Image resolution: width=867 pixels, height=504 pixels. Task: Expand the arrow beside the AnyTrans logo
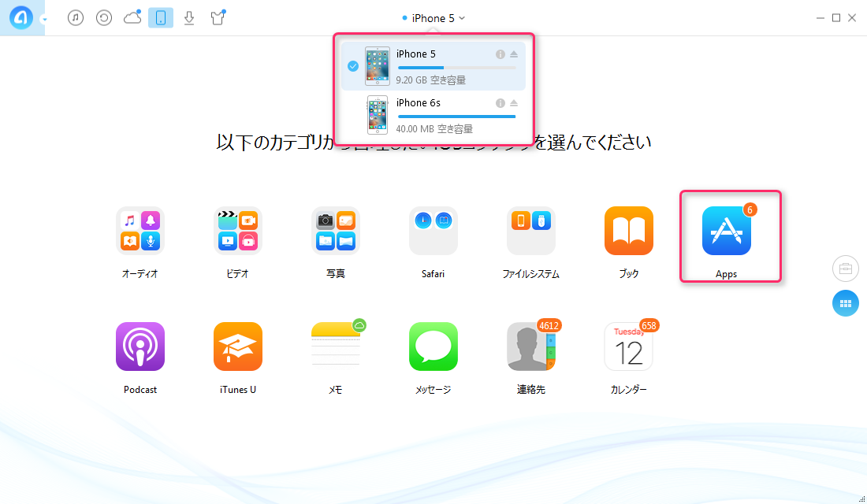coord(44,20)
